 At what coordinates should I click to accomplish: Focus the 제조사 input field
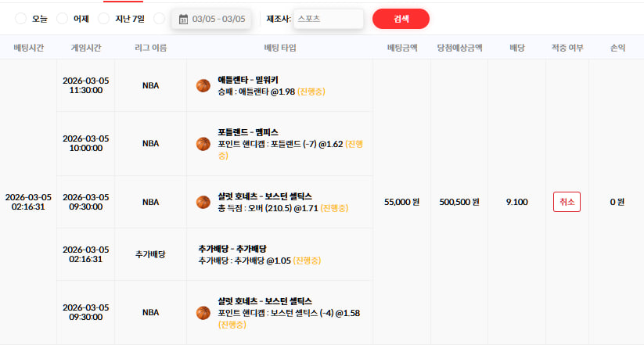[x=329, y=19]
